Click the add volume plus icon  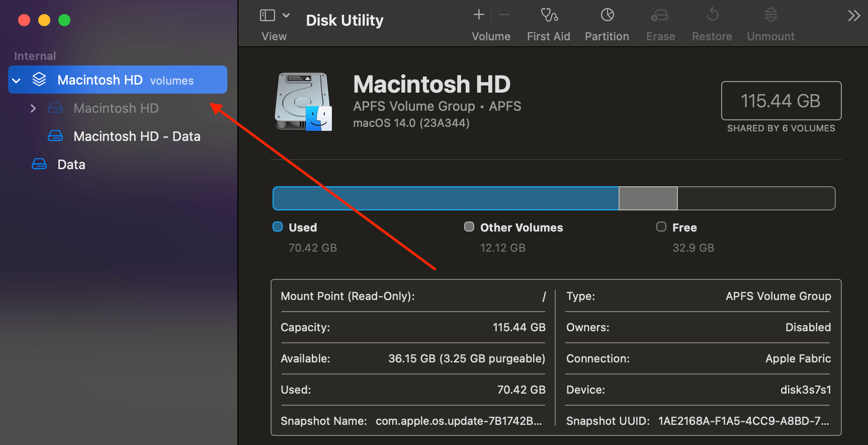(479, 15)
